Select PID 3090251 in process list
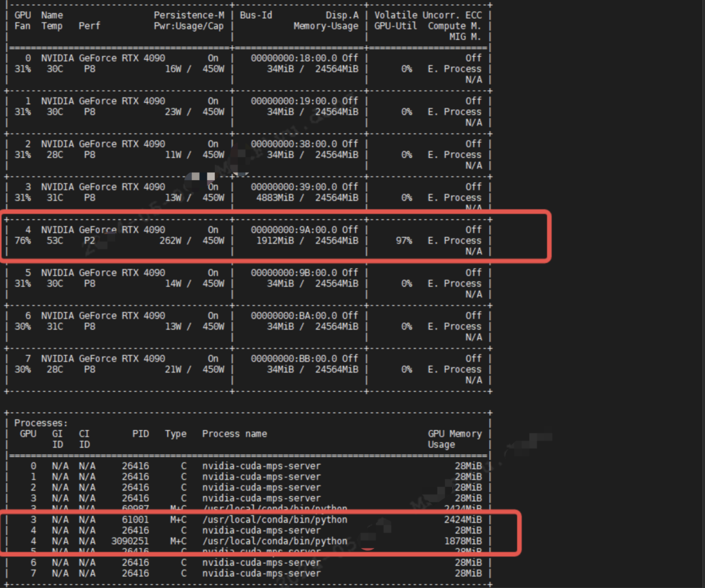The width and height of the screenshot is (705, 588). tap(130, 542)
